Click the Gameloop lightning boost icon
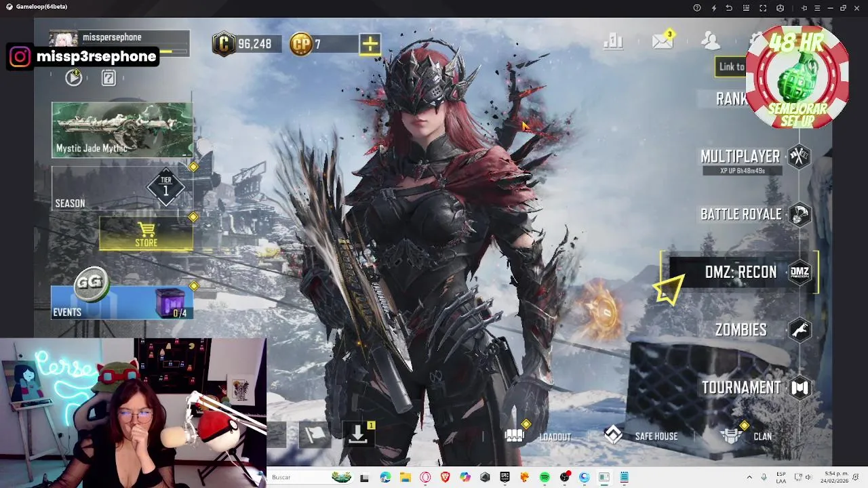Viewport: 868px width, 488px height. [x=713, y=7]
